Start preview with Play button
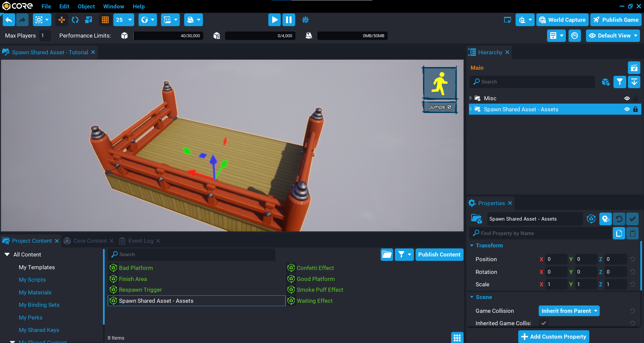644x343 pixels. (x=274, y=20)
